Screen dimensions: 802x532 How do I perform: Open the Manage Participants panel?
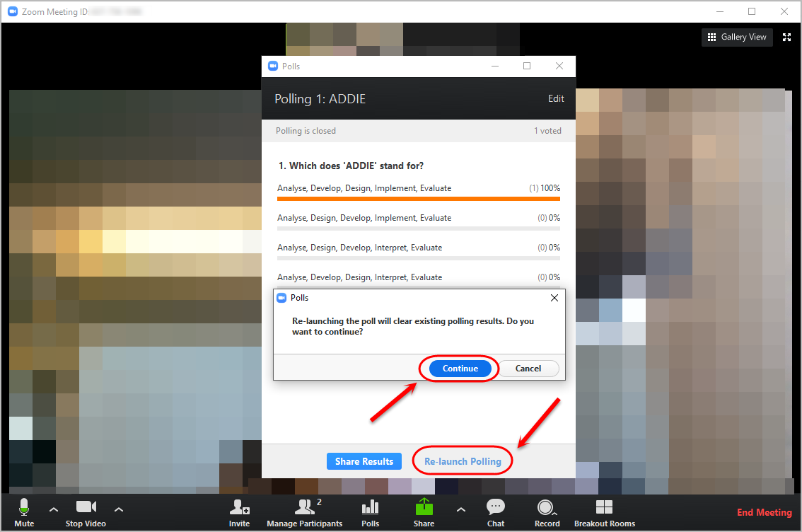[305, 512]
